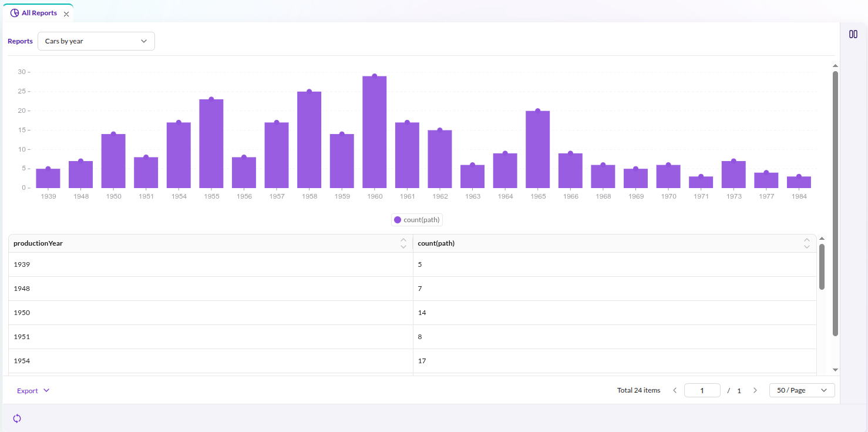Click the 1977 x-axis label
Image resolution: width=868 pixels, height=432 pixels.
pyautogui.click(x=766, y=196)
